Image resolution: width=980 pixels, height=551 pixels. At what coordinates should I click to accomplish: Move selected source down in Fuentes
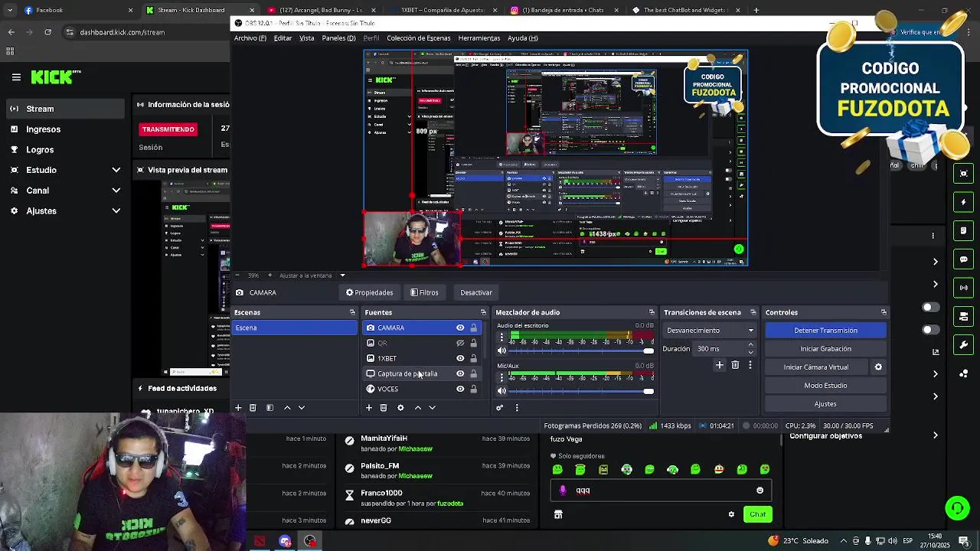click(x=432, y=408)
